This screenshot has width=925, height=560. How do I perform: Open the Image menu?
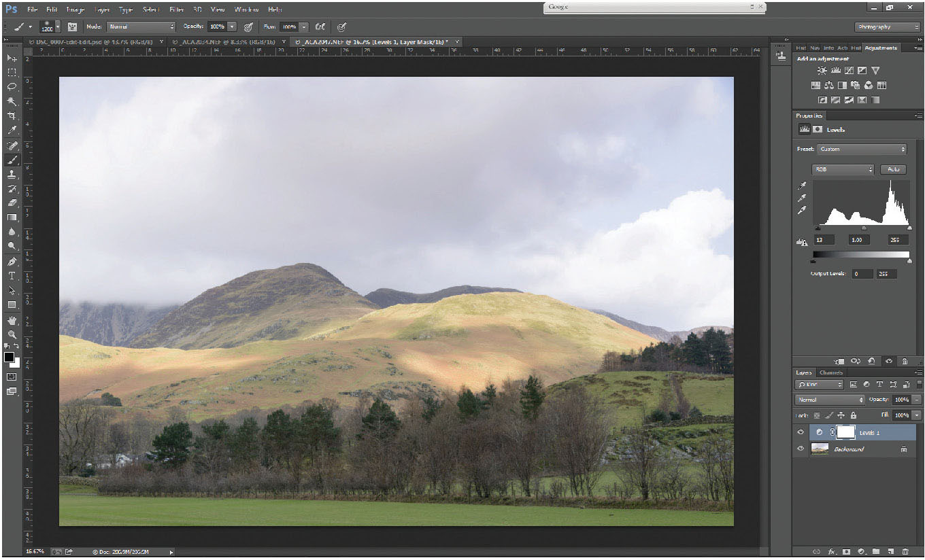[74, 10]
